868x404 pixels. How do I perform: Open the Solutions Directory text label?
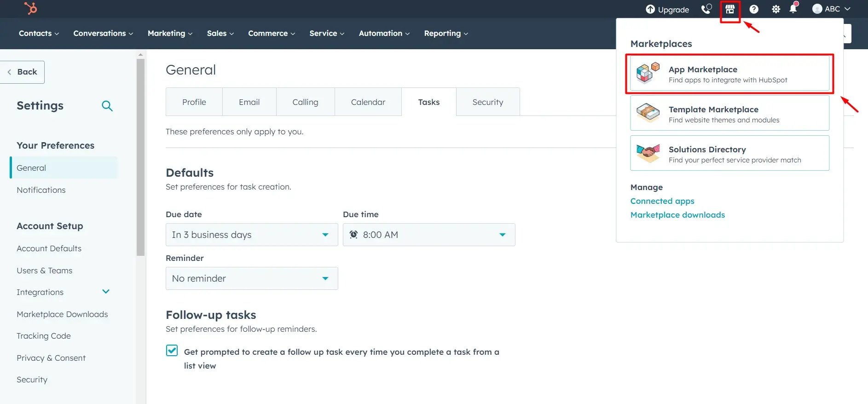tap(707, 149)
